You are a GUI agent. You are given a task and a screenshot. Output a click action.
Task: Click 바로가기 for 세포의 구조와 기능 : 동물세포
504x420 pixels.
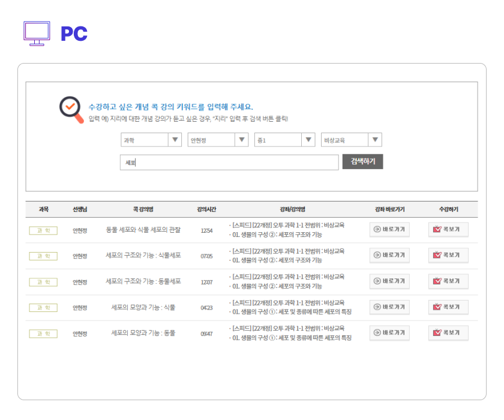[x=389, y=281]
